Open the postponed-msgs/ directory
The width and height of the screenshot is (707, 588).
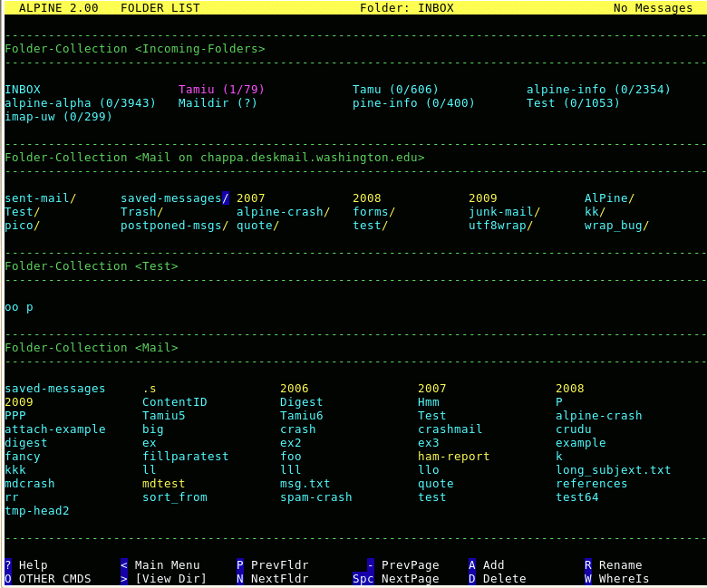pos(174,226)
